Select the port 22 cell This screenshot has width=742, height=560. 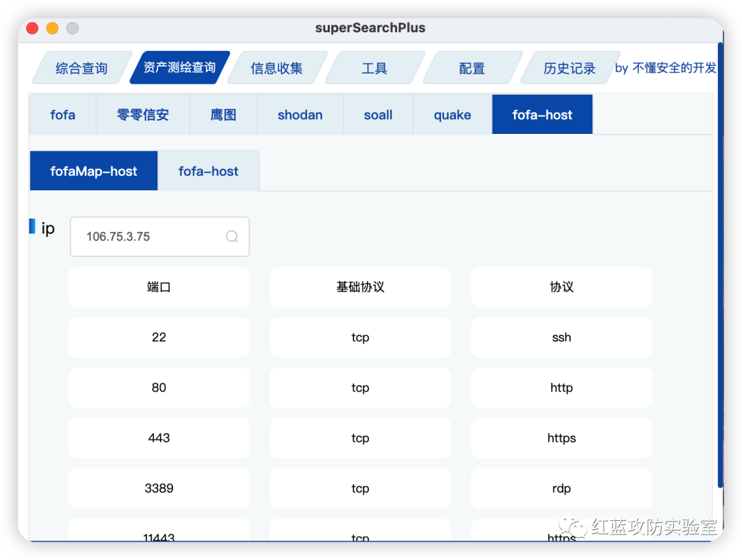click(159, 337)
